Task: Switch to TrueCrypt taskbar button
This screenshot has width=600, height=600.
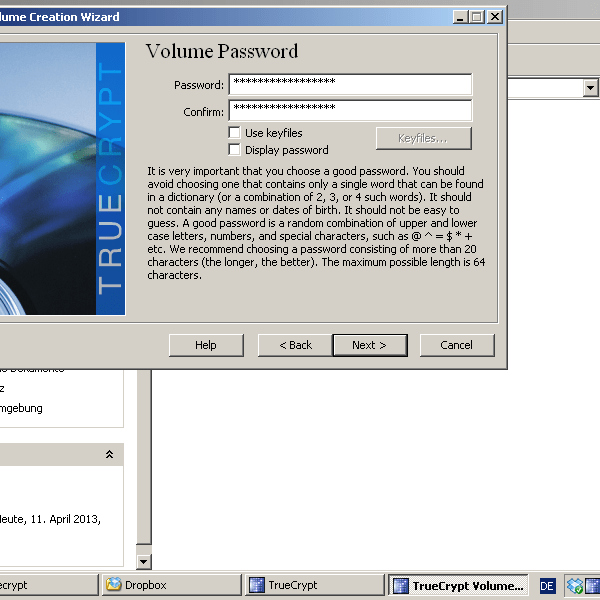Action: click(x=314, y=585)
